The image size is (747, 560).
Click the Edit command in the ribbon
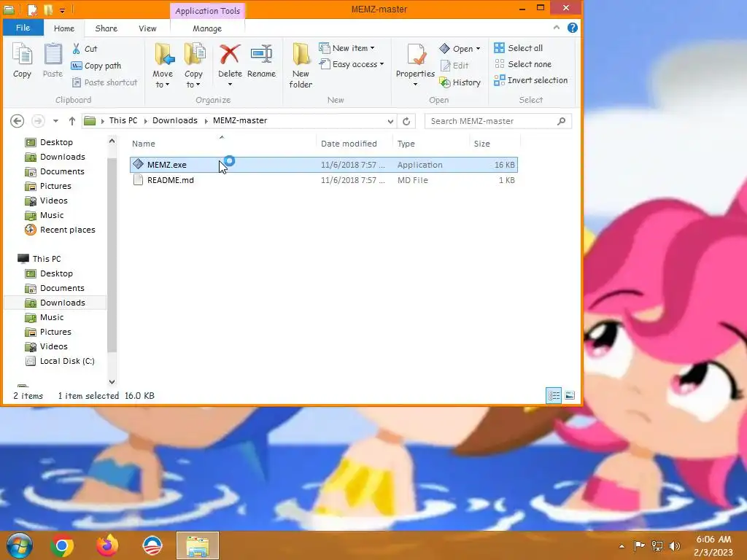click(x=454, y=66)
